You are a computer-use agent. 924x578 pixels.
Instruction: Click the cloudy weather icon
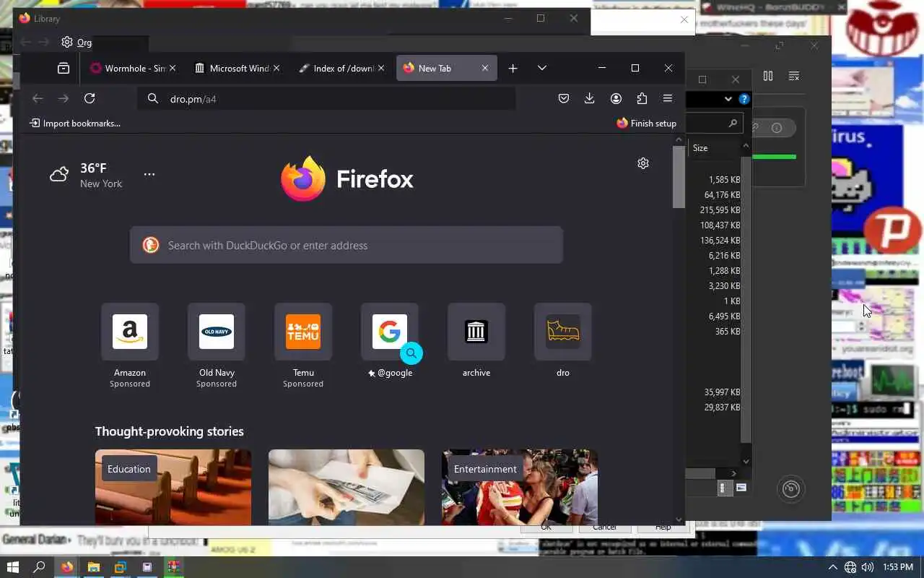(59, 174)
